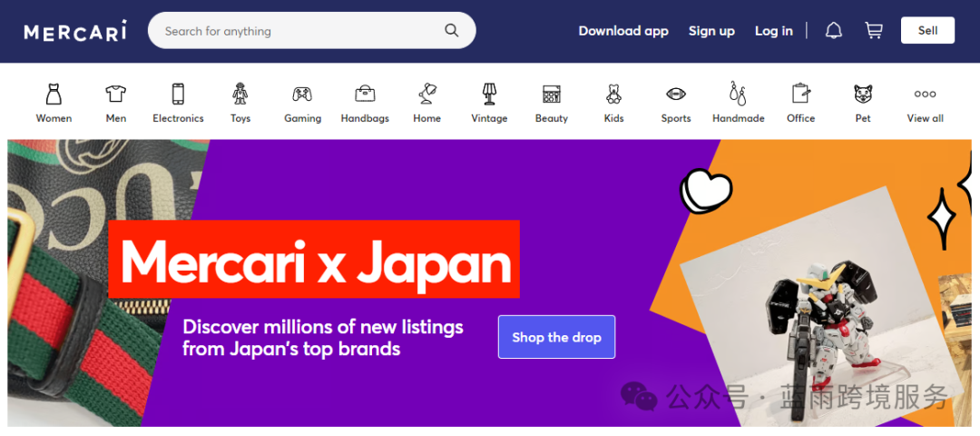Open the Pet category icon
This screenshot has height=436, width=980.
click(863, 94)
